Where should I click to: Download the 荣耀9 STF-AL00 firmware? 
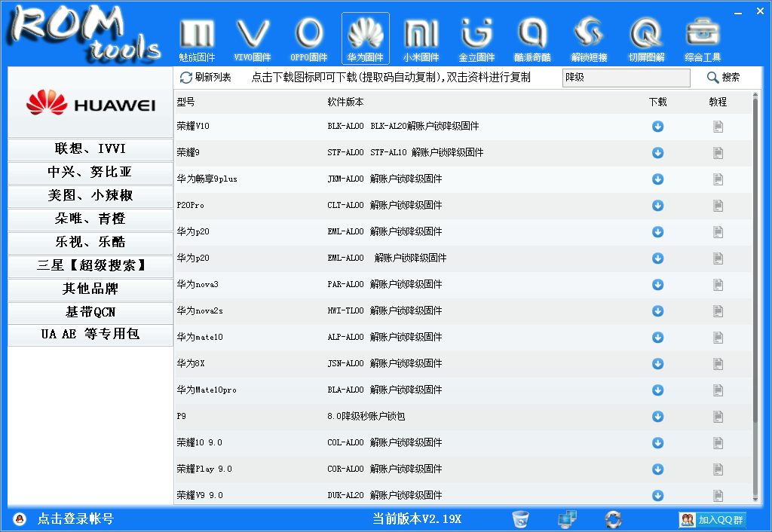click(x=657, y=152)
